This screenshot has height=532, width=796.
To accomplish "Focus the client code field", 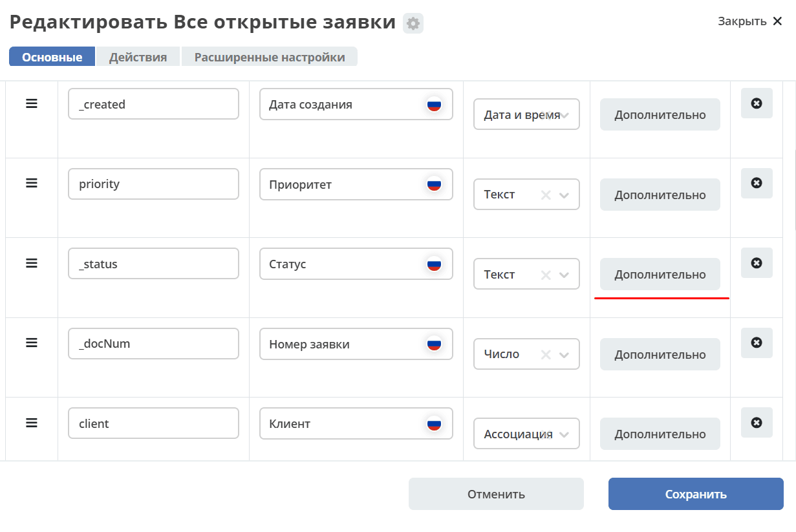I will (x=153, y=423).
